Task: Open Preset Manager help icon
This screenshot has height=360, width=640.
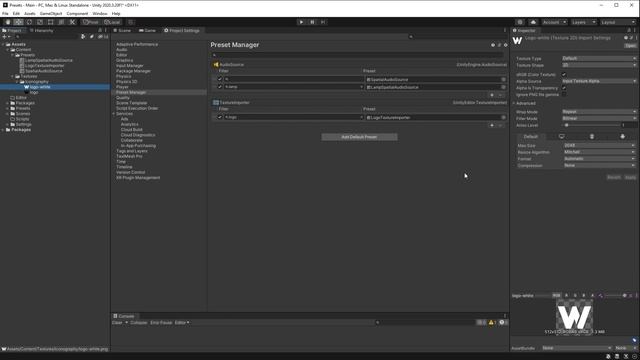Action: tap(493, 45)
